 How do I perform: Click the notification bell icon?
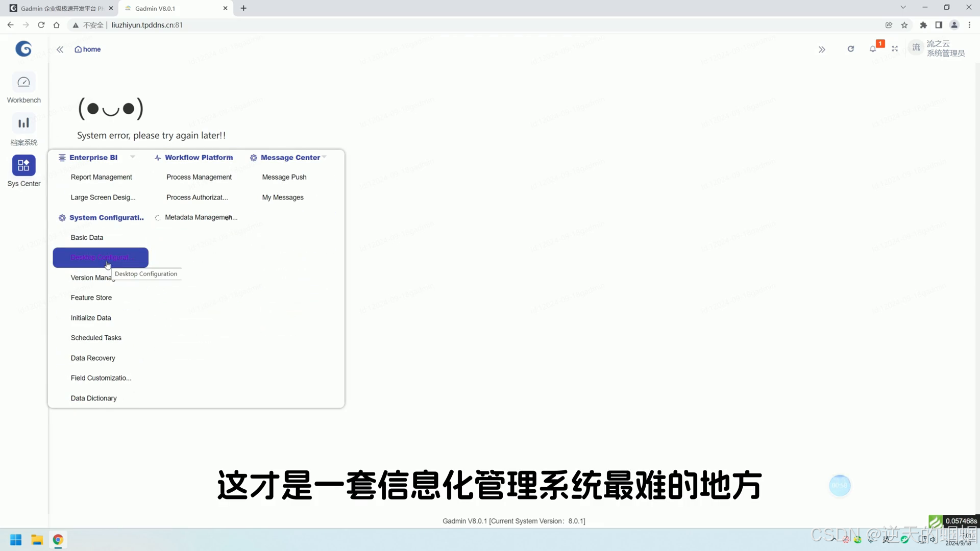click(x=873, y=49)
